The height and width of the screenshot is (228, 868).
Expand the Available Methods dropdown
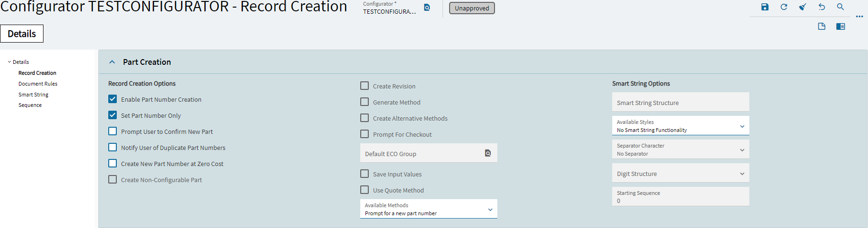tap(429, 209)
